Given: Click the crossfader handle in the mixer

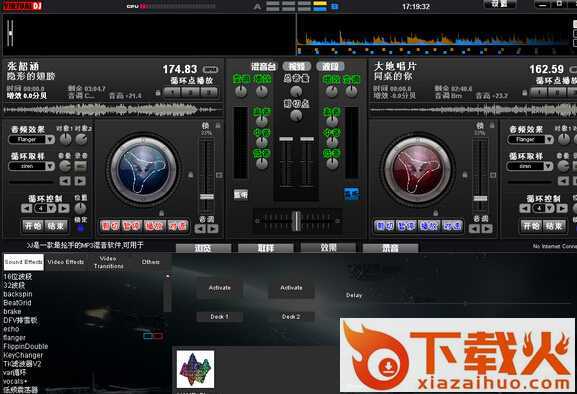Looking at the screenshot, I should coord(296,221).
